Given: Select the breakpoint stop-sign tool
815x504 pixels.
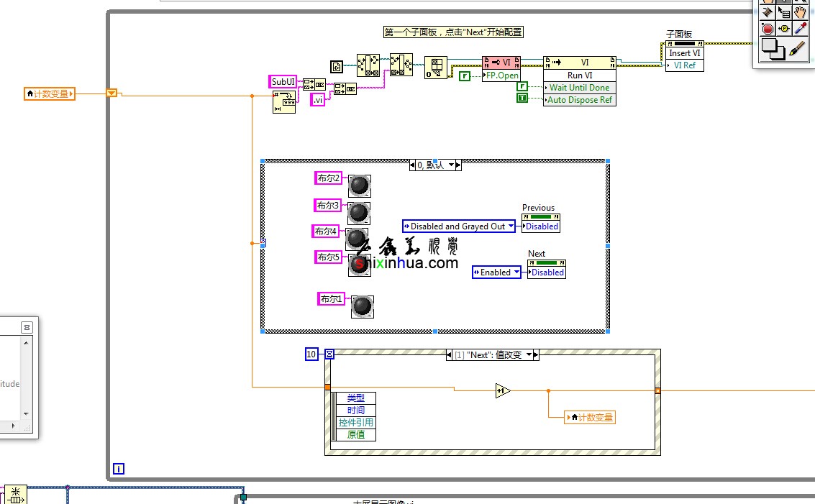Looking at the screenshot, I should tap(767, 29).
